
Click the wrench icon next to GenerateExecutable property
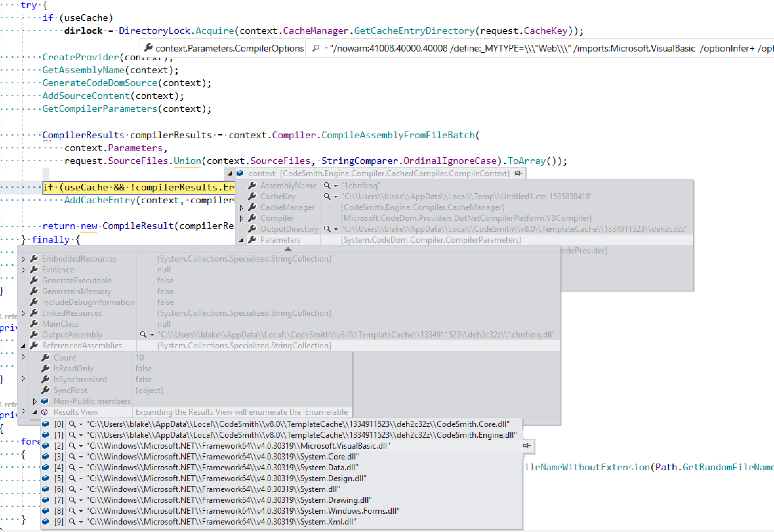[x=34, y=280]
